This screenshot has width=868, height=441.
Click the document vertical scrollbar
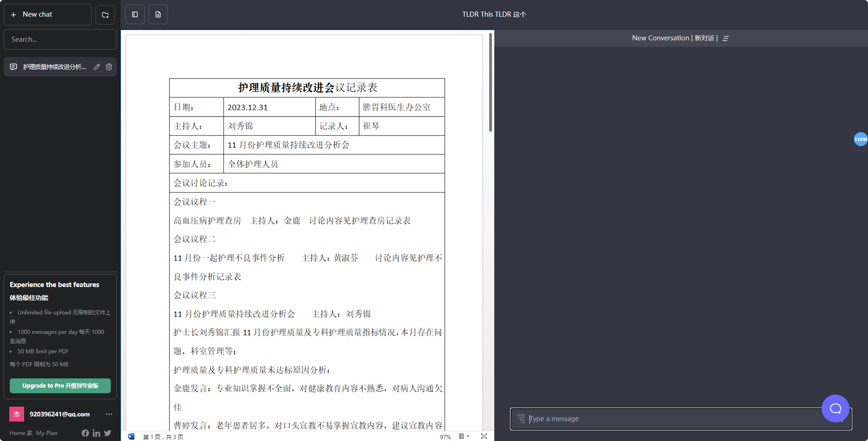[491, 83]
